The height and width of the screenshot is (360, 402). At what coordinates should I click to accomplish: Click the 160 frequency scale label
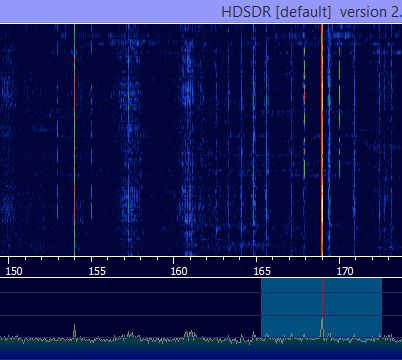point(179,271)
